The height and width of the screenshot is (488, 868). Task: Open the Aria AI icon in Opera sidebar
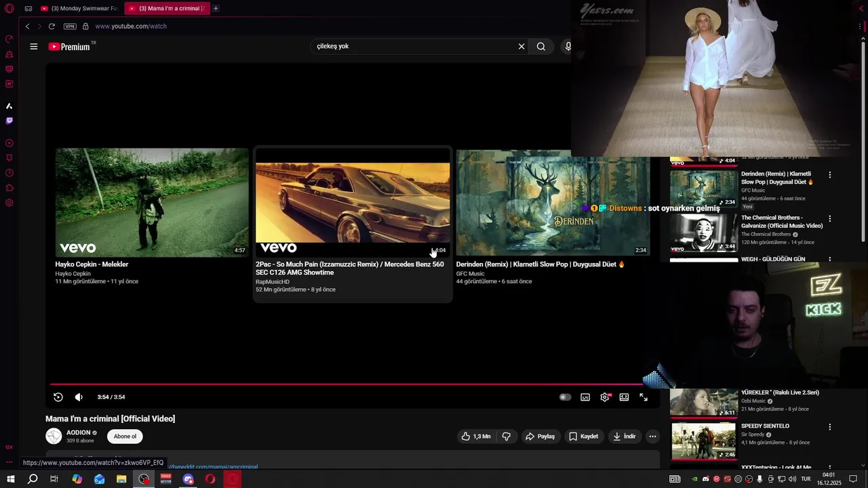pos(9,106)
